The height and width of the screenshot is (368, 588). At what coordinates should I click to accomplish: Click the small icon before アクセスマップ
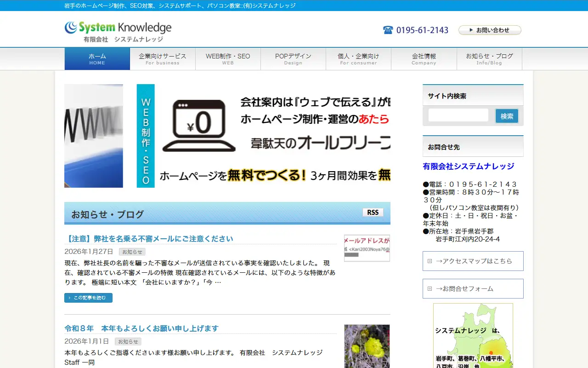(x=430, y=261)
